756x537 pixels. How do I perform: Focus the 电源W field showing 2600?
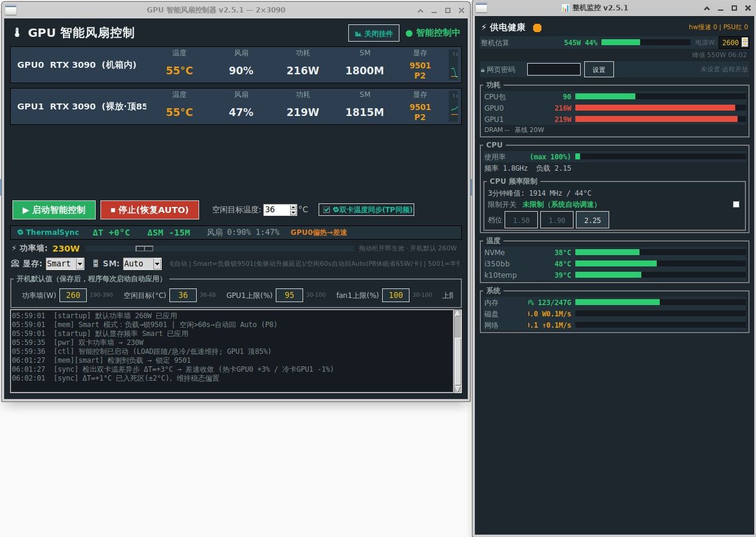(730, 43)
